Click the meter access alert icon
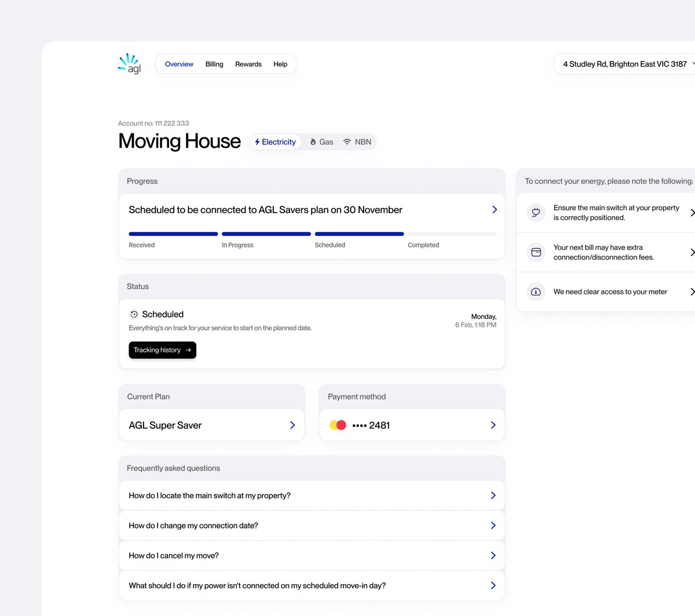 coord(536,291)
